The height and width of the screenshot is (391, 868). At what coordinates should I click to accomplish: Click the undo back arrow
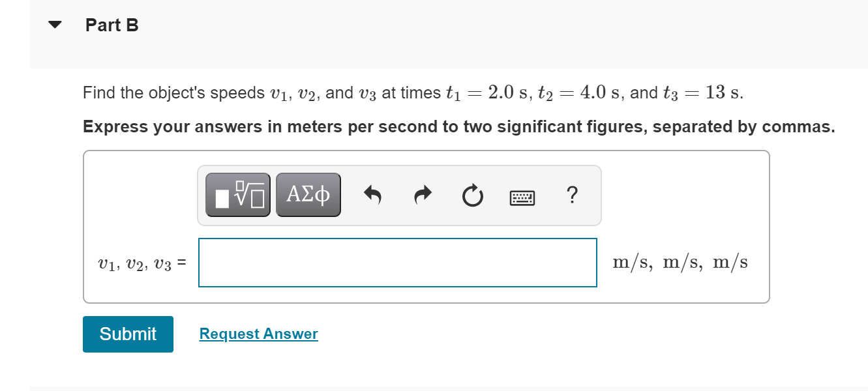click(x=373, y=194)
